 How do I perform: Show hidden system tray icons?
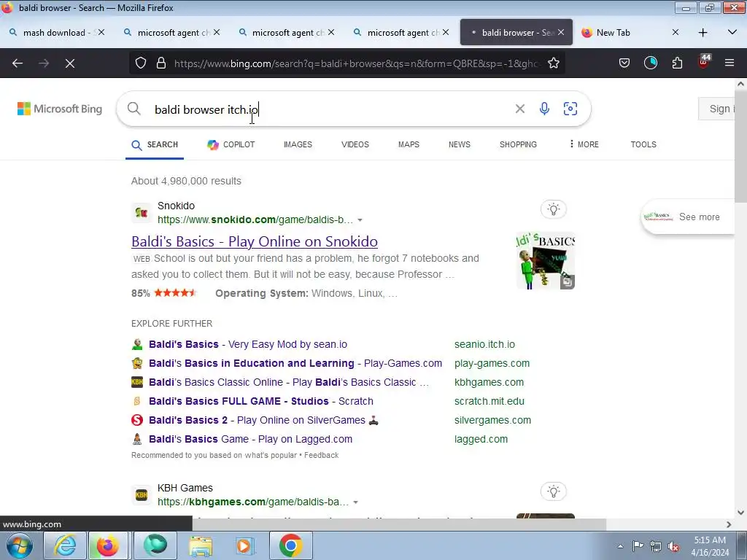point(620,546)
